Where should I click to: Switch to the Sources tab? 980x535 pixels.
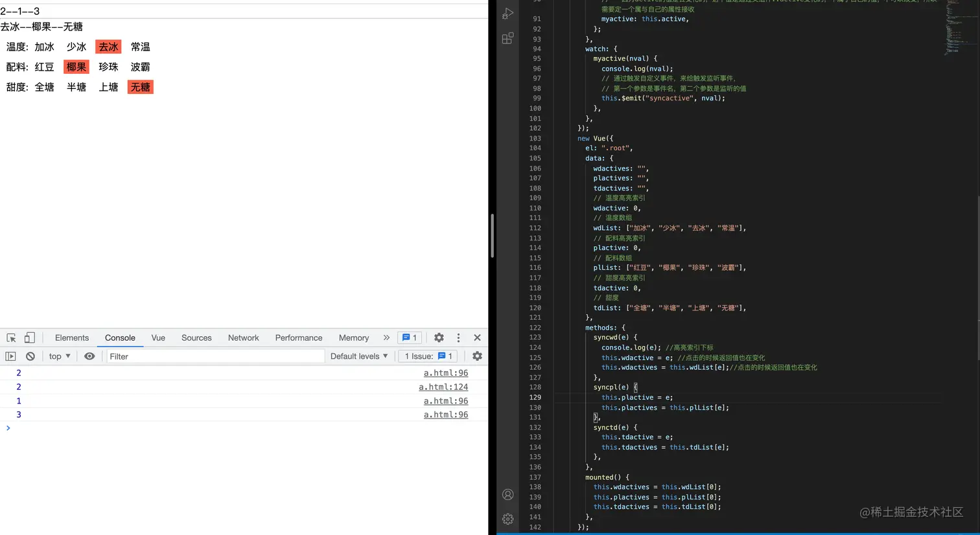click(196, 337)
